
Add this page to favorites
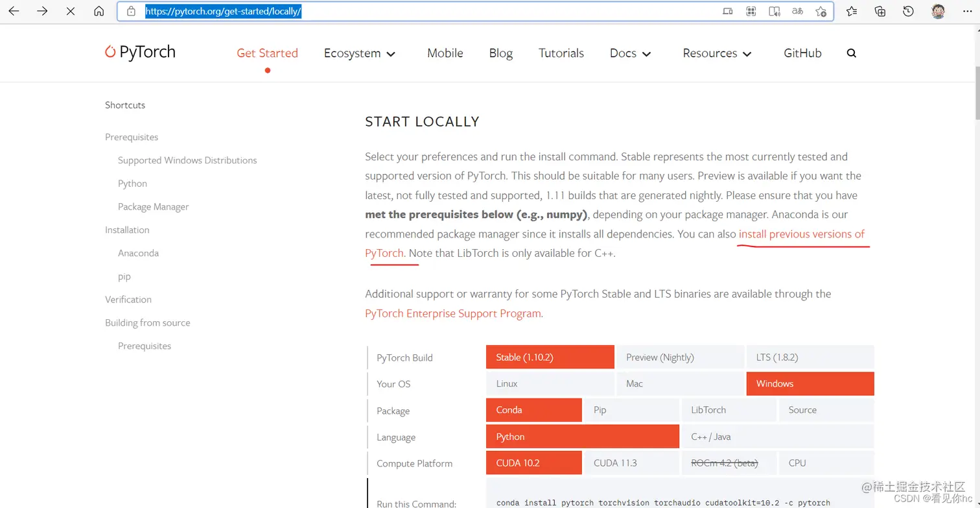click(821, 11)
